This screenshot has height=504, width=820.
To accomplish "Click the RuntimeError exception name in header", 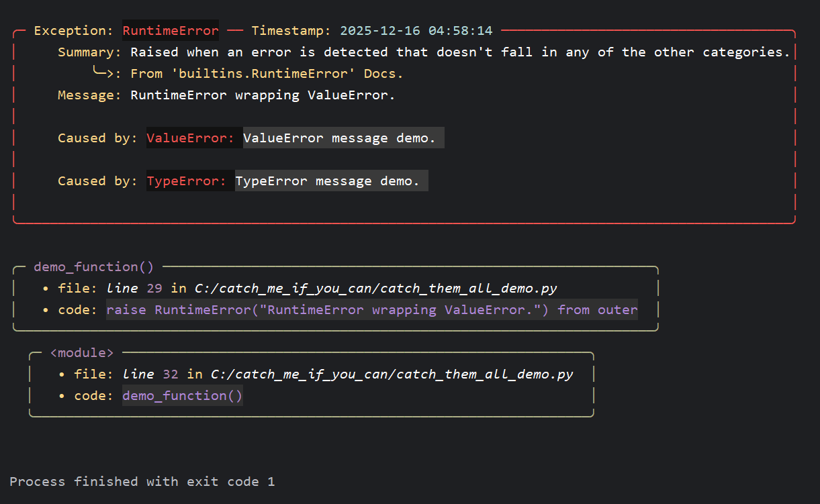I will click(x=171, y=31).
